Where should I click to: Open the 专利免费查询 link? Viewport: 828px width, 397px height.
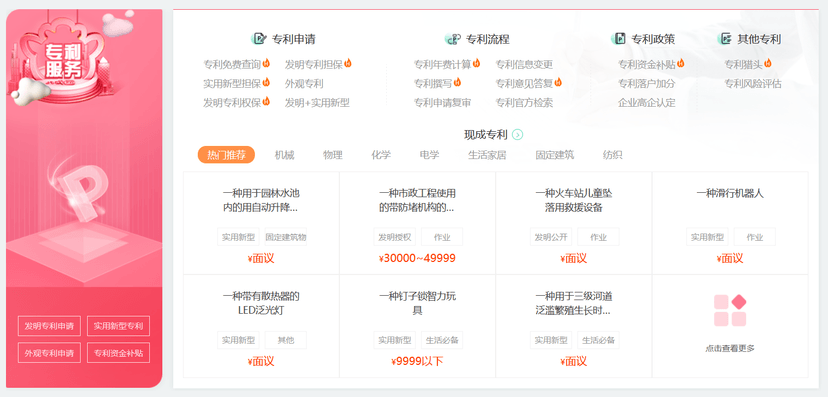point(232,64)
